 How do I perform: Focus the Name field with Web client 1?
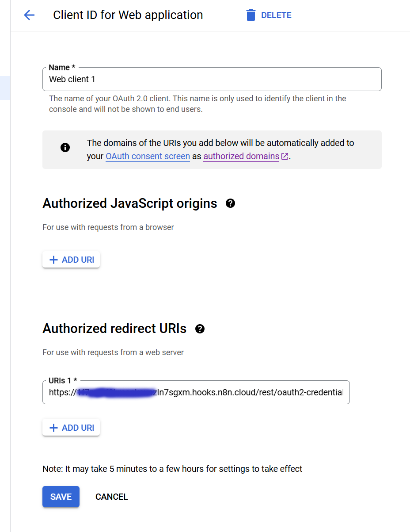212,79
